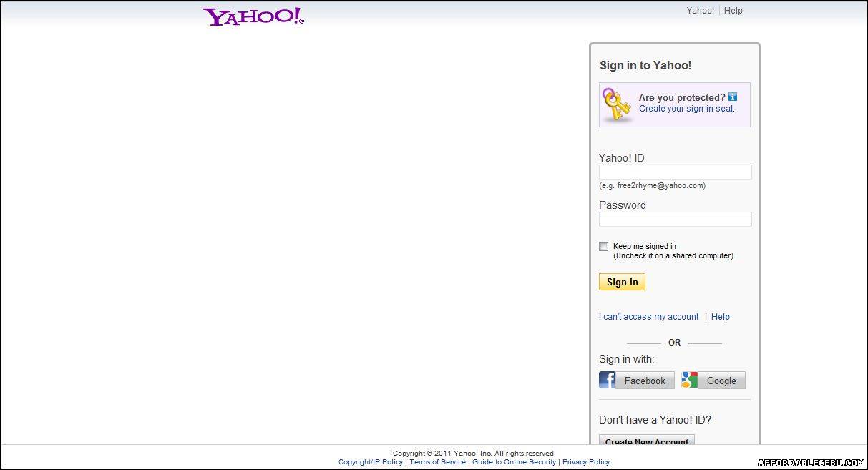Click the Yahoo! logo
Screen dimensions: 868x470
tap(253, 16)
